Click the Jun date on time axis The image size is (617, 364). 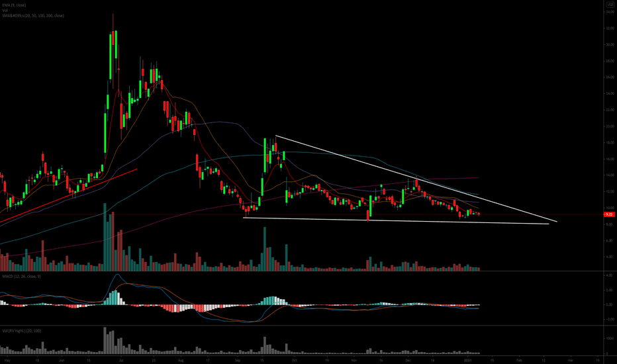62,360
